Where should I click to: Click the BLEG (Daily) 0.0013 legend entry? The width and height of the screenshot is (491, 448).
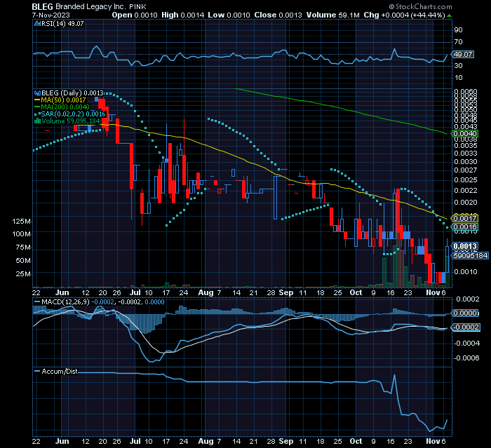(72, 93)
